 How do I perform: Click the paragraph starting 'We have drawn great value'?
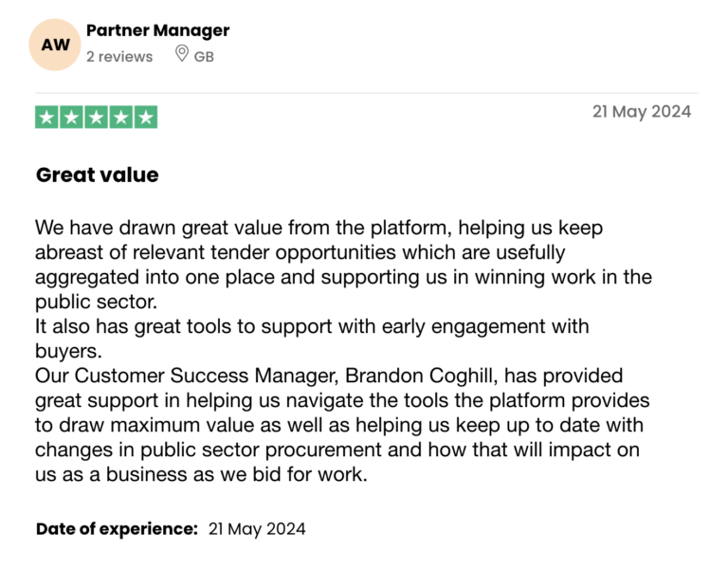pos(343,265)
